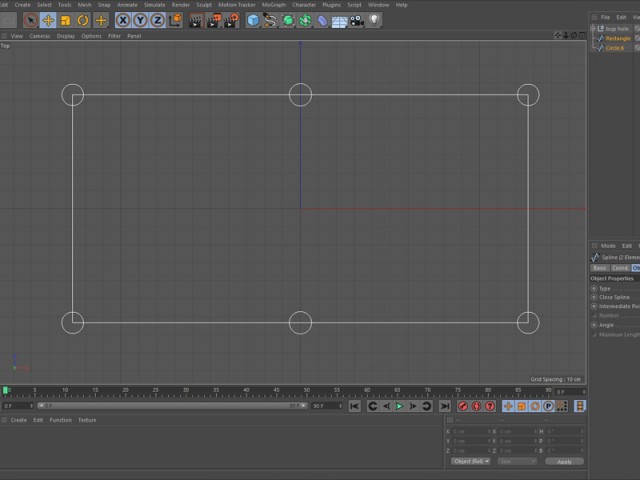Open the spline pen tool icon
This screenshot has width=640, height=480.
point(270,20)
